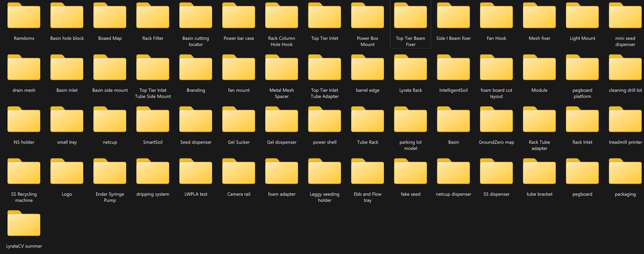Screen dimensions: 644x254
Task: Select the Camera rail folder
Action: [239, 171]
